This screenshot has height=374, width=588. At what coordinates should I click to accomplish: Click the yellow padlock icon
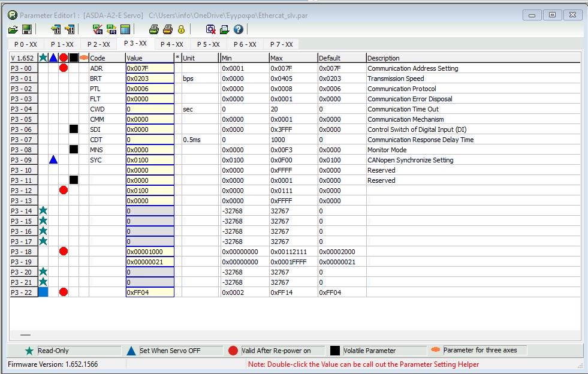[x=181, y=29]
